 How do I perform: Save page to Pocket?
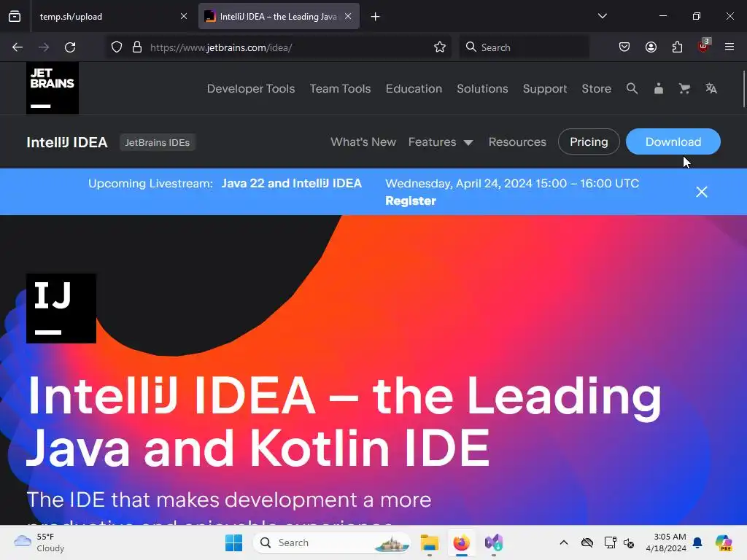[624, 47]
